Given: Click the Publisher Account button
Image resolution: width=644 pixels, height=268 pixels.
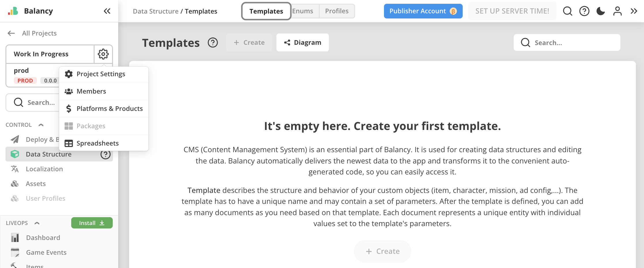Looking at the screenshot, I should click(x=423, y=11).
